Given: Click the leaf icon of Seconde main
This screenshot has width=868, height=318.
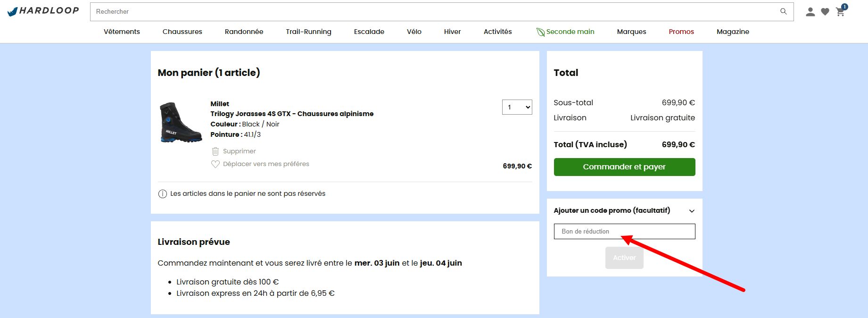Looking at the screenshot, I should click(x=540, y=32).
